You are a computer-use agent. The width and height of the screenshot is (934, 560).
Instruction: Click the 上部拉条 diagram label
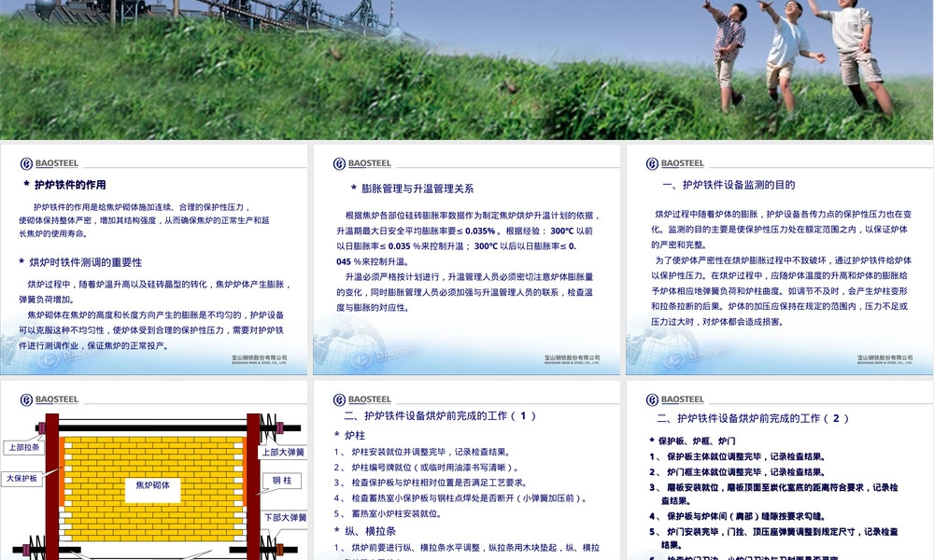point(24,447)
